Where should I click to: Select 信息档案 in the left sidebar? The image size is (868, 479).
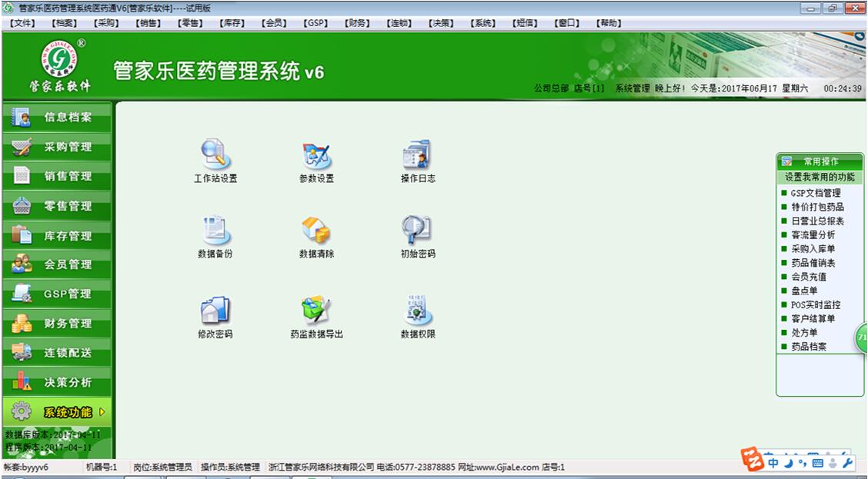tap(57, 118)
